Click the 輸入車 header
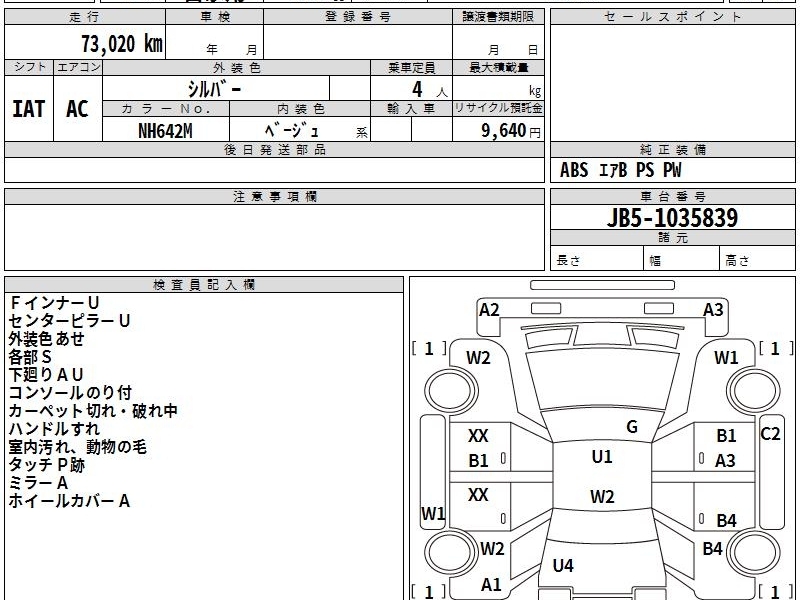Screen dimensions: 800x600 click(411, 109)
